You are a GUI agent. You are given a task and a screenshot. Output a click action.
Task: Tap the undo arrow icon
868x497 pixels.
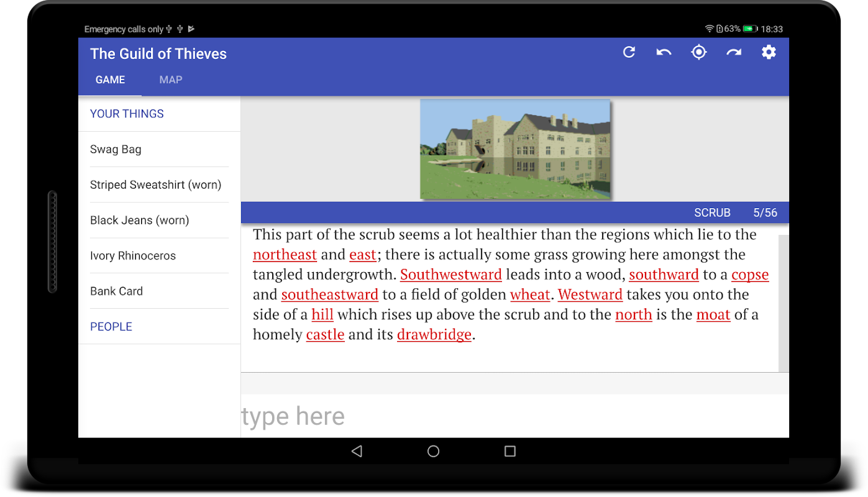point(664,52)
